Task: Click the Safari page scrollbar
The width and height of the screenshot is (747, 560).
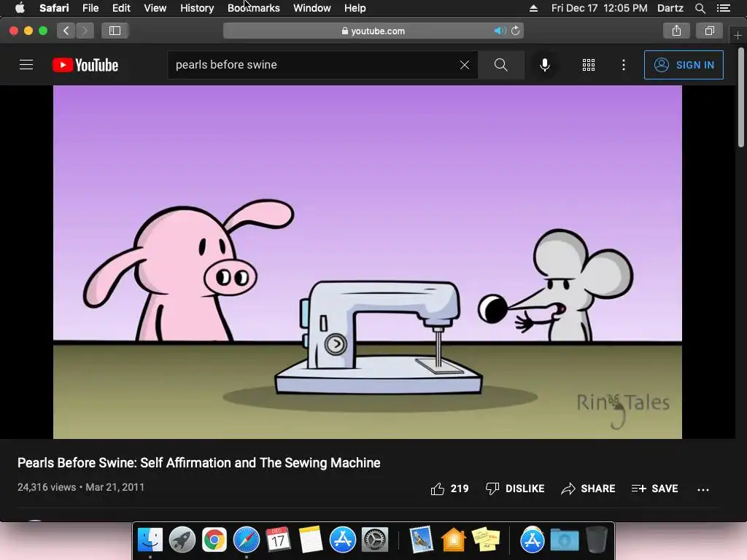Action: pos(741,98)
